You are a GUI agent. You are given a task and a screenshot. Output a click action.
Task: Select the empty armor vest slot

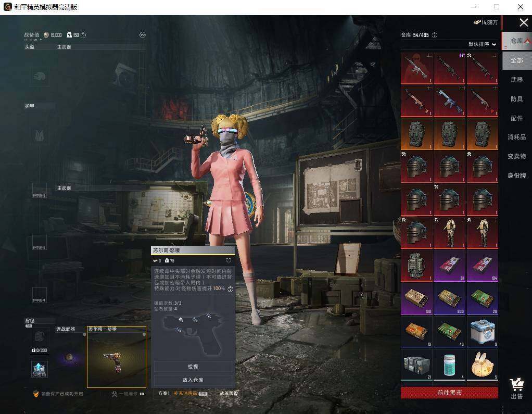40,136
